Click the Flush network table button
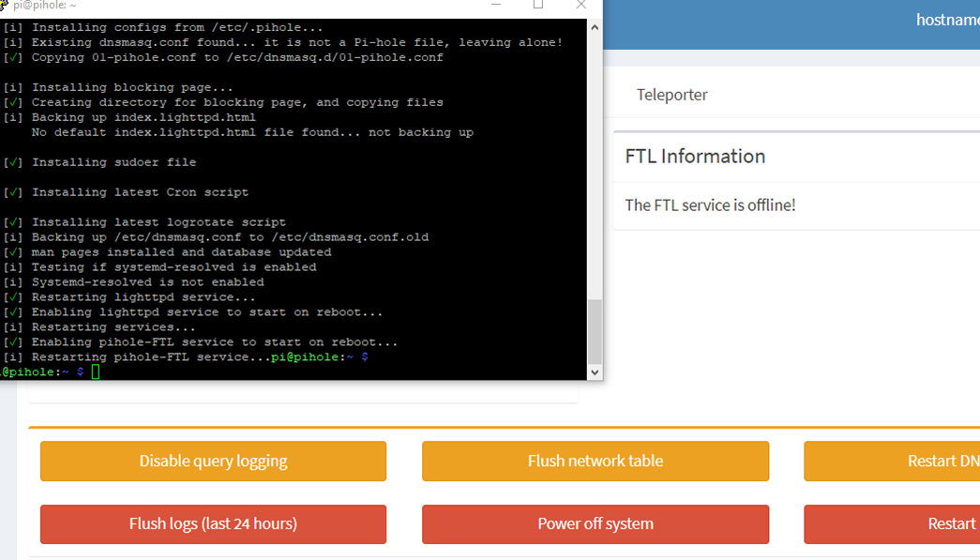Viewport: 980px width, 560px height. [595, 462]
